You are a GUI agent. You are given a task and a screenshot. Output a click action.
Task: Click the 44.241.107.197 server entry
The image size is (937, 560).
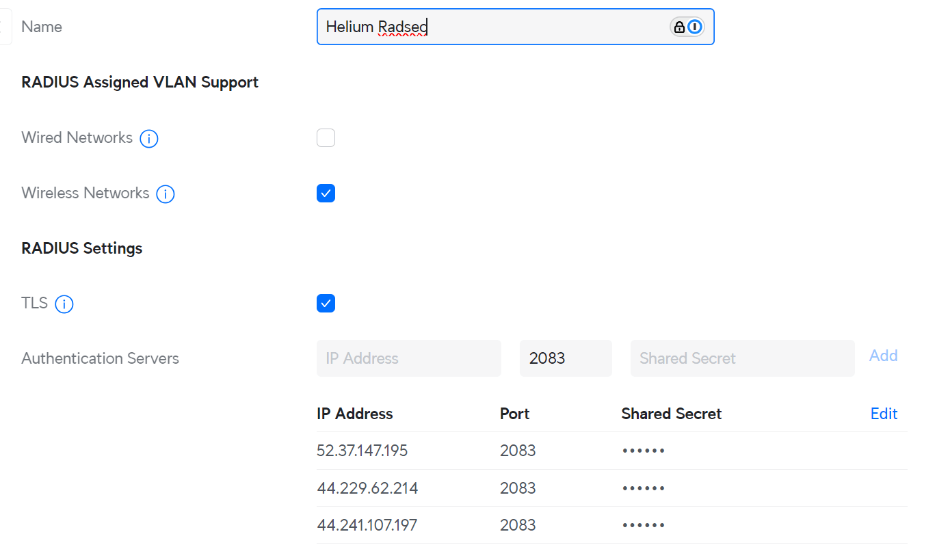click(367, 525)
